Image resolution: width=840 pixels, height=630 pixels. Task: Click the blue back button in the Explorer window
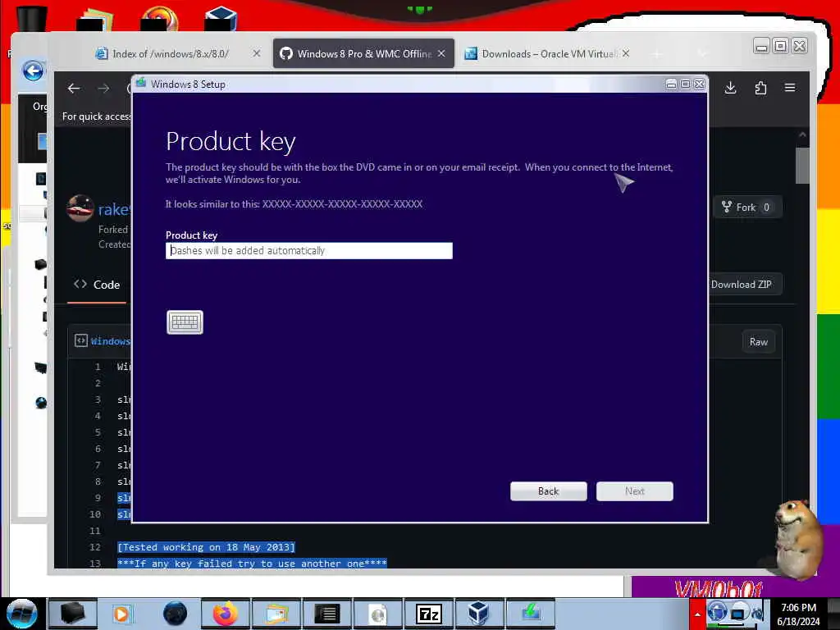click(33, 71)
